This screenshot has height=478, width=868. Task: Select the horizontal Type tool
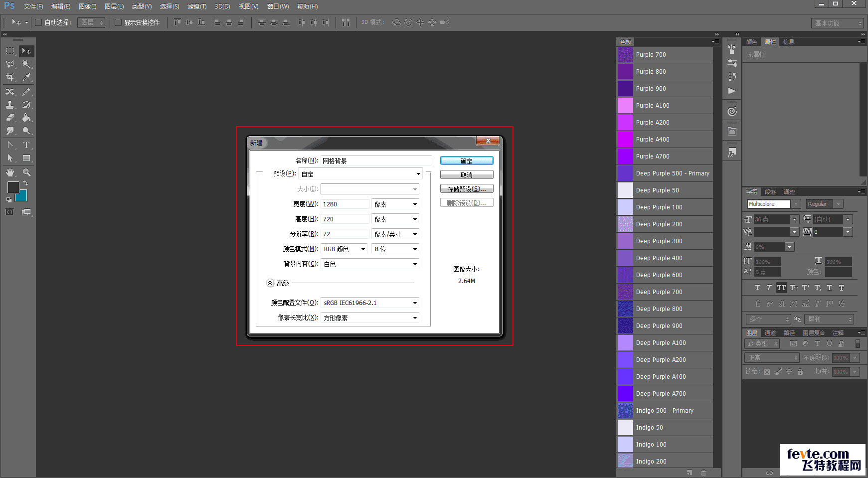(x=26, y=145)
